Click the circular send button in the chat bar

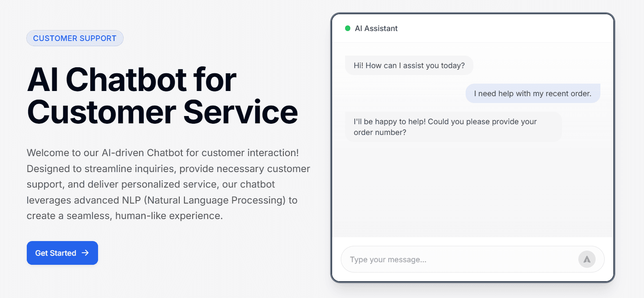point(587,259)
